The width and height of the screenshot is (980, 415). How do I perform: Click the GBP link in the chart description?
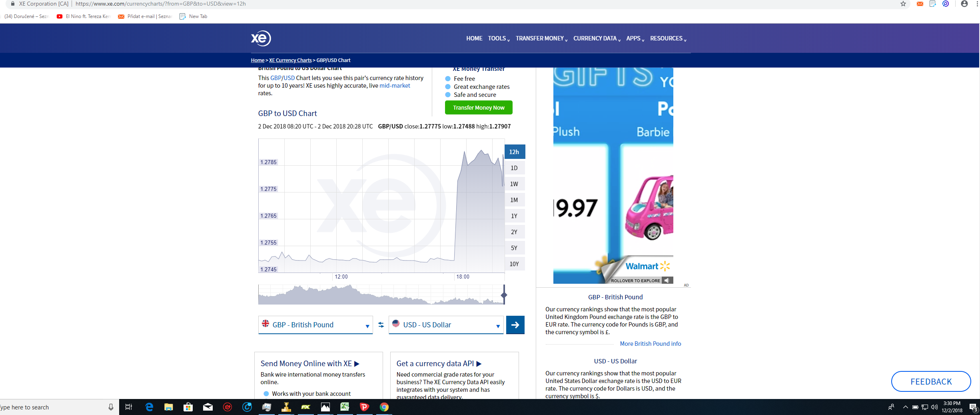tap(275, 78)
